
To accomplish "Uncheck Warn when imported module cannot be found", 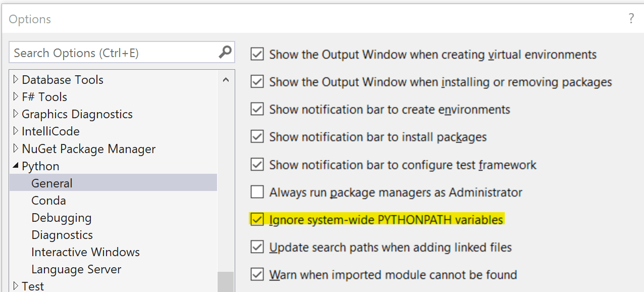I will [x=257, y=274].
